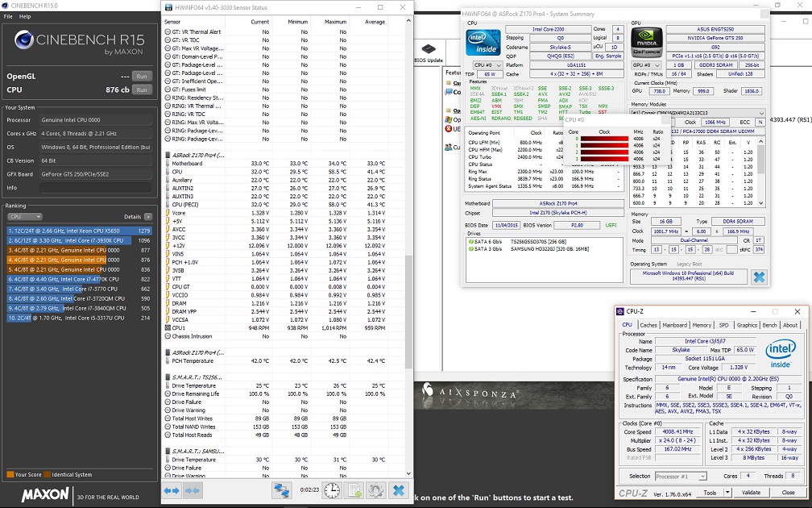Click the memory timings table scrollbar
Screen dimensions: 812x508
click(761, 171)
